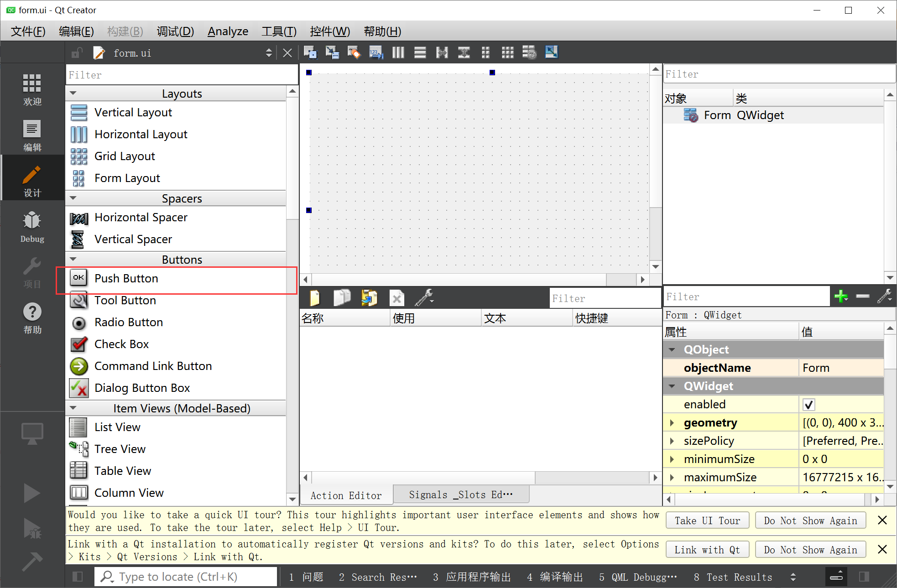Click the green plus icon above properties panel

point(841,296)
